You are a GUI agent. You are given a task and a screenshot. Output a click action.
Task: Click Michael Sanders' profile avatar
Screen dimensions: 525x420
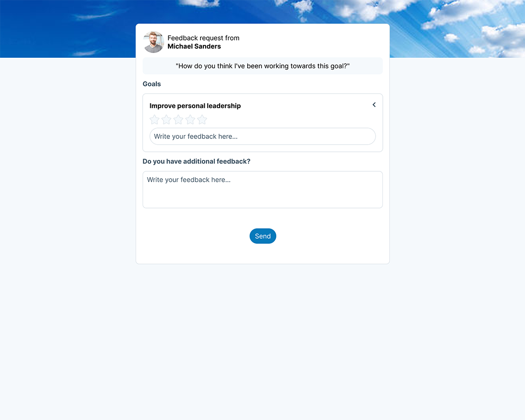(153, 42)
